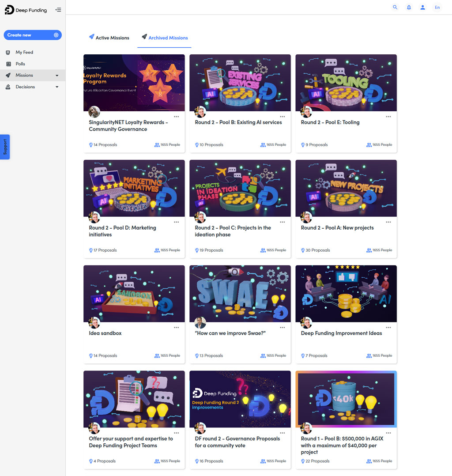Viewport: 452px width, 476px height.
Task: Click "16 Proposals" on DF round 2 card
Action: [211, 461]
